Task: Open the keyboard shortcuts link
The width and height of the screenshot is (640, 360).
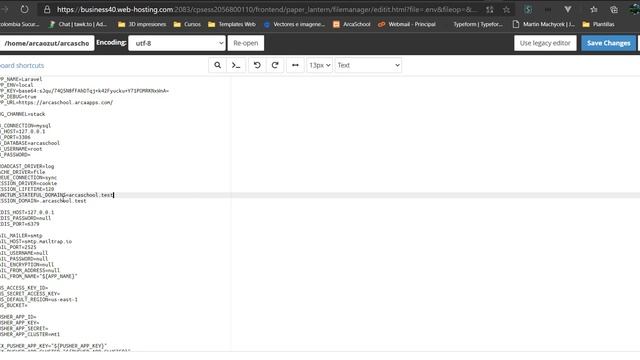Action: (x=22, y=65)
